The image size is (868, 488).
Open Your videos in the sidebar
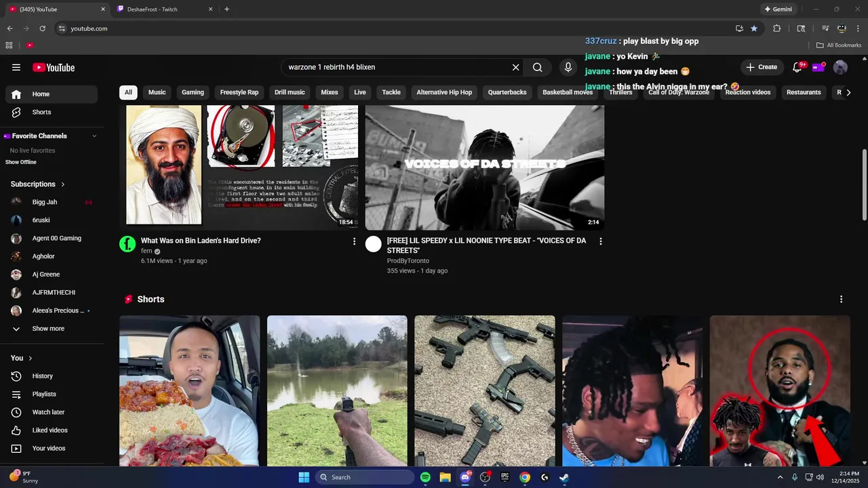point(52,448)
